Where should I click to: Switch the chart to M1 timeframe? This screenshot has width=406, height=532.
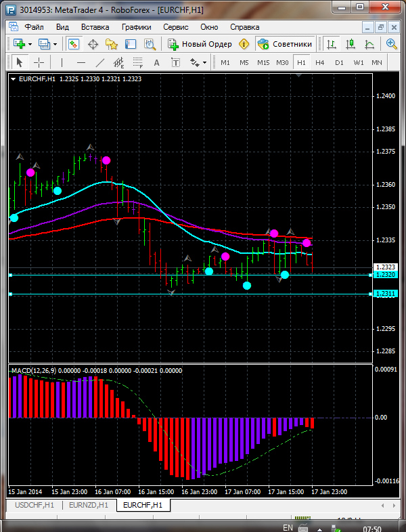pyautogui.click(x=225, y=62)
